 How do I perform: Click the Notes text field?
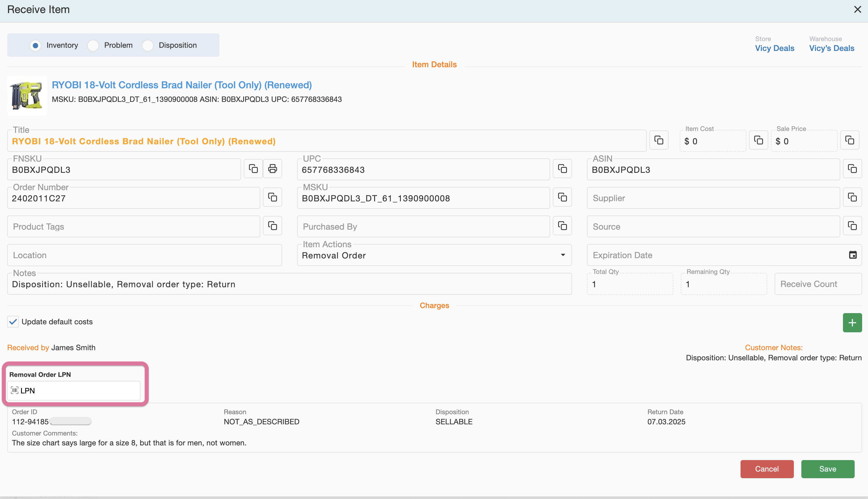pyautogui.click(x=290, y=284)
